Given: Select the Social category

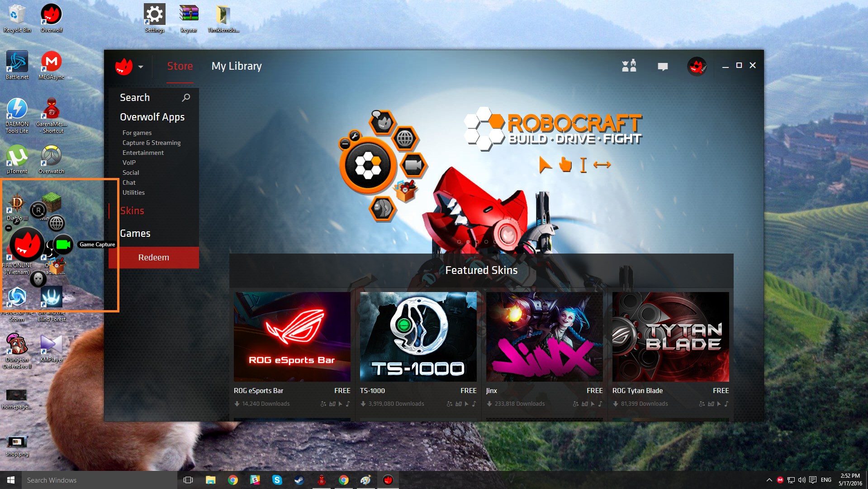Looking at the screenshot, I should (x=131, y=173).
